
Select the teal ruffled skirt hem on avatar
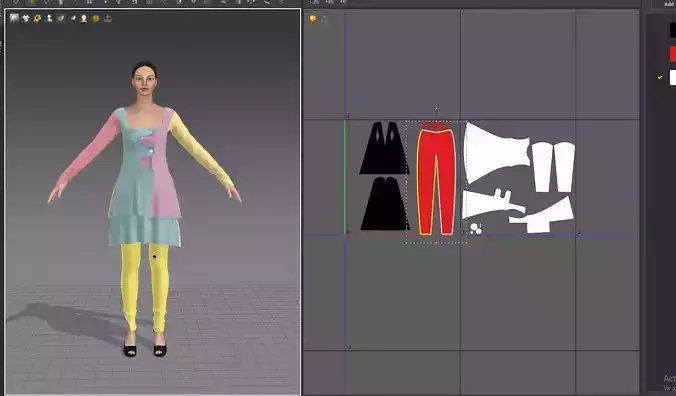pyautogui.click(x=144, y=231)
